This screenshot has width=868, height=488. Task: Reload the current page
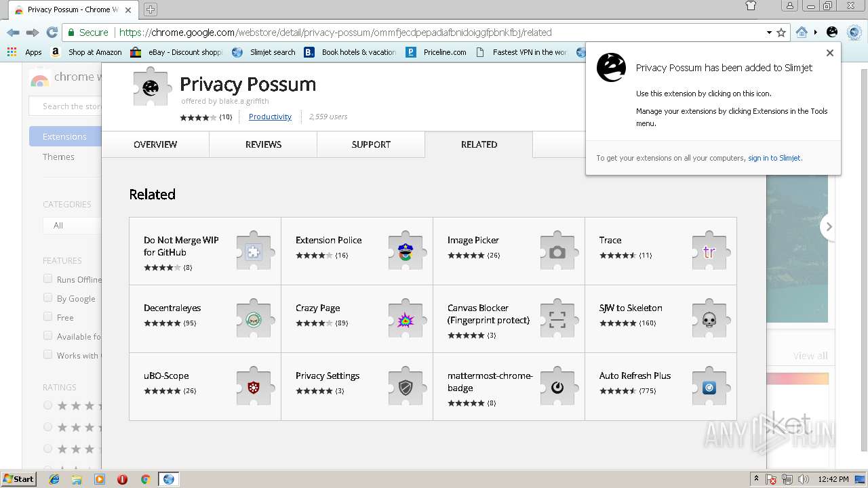tap(52, 33)
